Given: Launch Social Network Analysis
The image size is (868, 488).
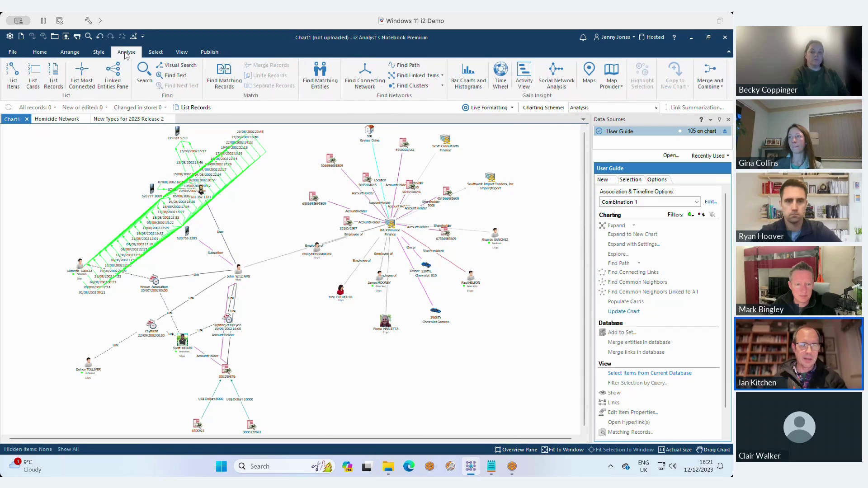Looking at the screenshot, I should click(x=557, y=75).
